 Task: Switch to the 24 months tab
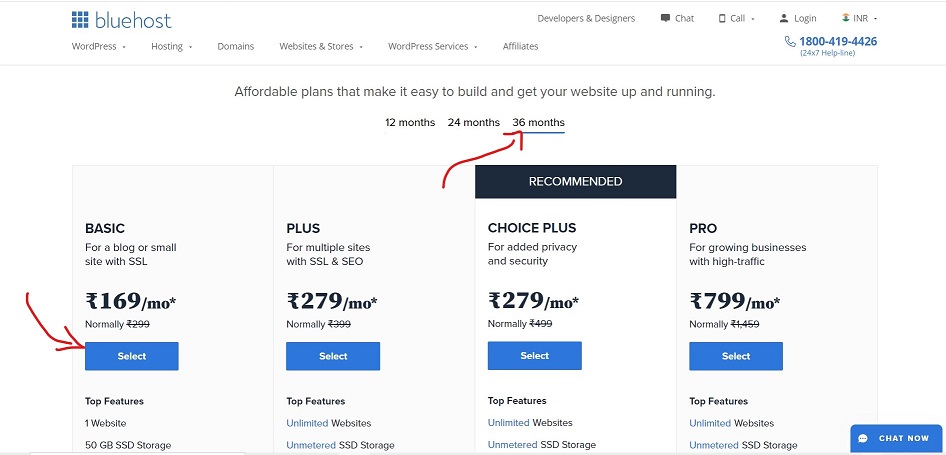pyautogui.click(x=474, y=122)
